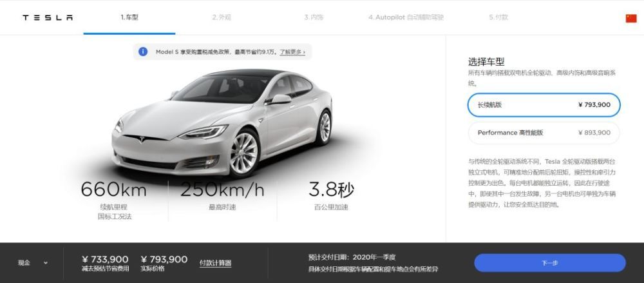Select the 1.车型 tab
Screen dimensions: 644x283
pyautogui.click(x=129, y=17)
